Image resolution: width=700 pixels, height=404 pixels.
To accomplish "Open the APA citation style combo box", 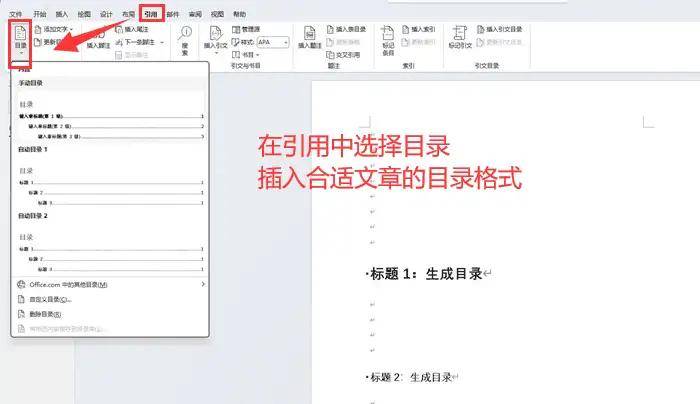I will tap(273, 42).
